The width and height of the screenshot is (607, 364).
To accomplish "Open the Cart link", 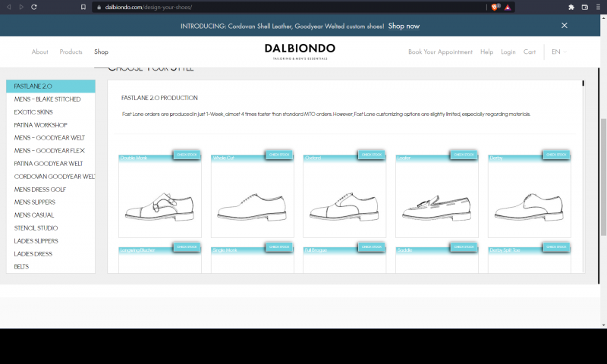I will click(x=530, y=52).
